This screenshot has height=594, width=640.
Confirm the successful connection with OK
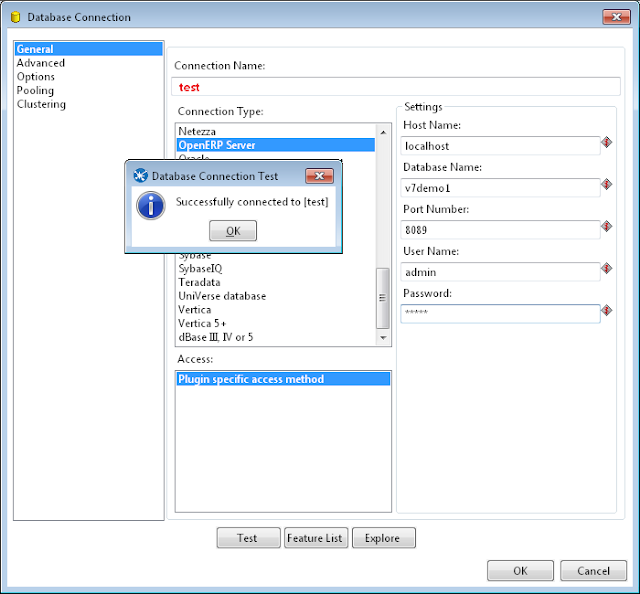(x=233, y=231)
